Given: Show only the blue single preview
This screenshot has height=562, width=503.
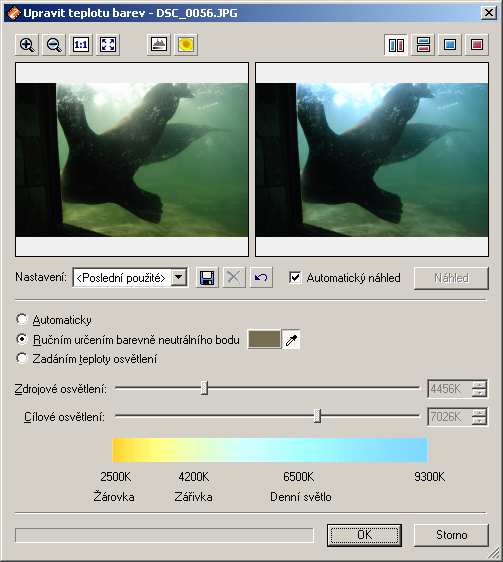Looking at the screenshot, I should 450,45.
